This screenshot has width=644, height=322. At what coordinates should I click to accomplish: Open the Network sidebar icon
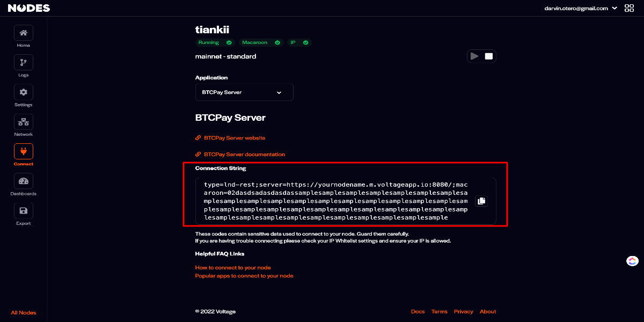(x=24, y=122)
